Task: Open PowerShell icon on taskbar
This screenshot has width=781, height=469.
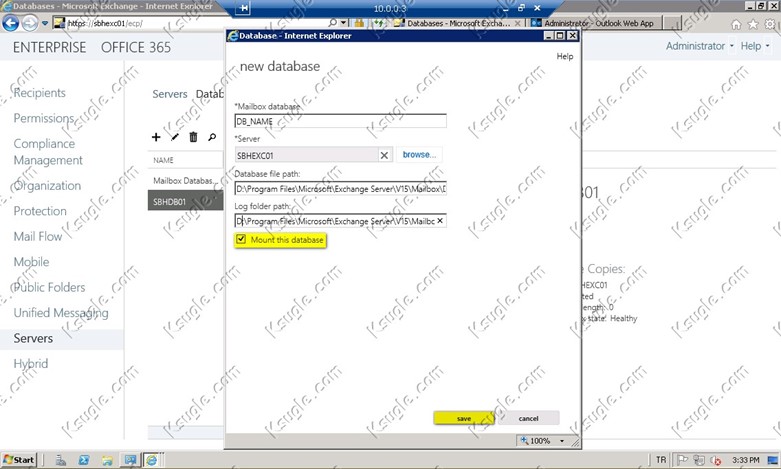Action: (84, 460)
